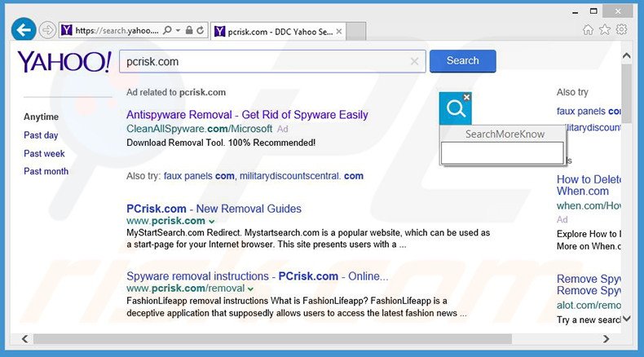
Task: Go back with the blue back arrow
Action: point(24,29)
